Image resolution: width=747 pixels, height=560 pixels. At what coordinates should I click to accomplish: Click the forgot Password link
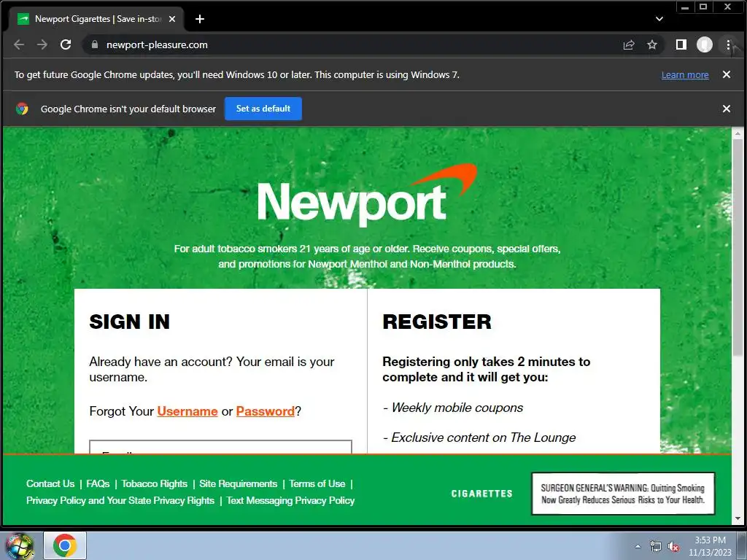pyautogui.click(x=266, y=411)
